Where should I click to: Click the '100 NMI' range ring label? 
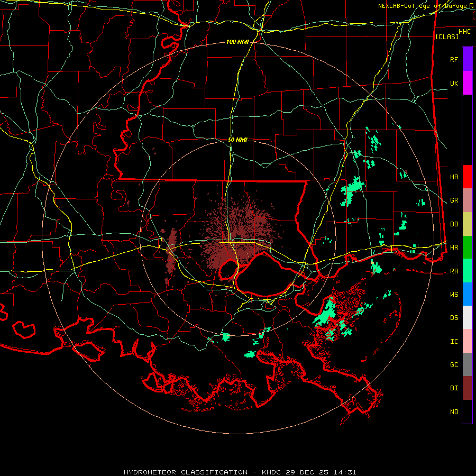tap(237, 42)
